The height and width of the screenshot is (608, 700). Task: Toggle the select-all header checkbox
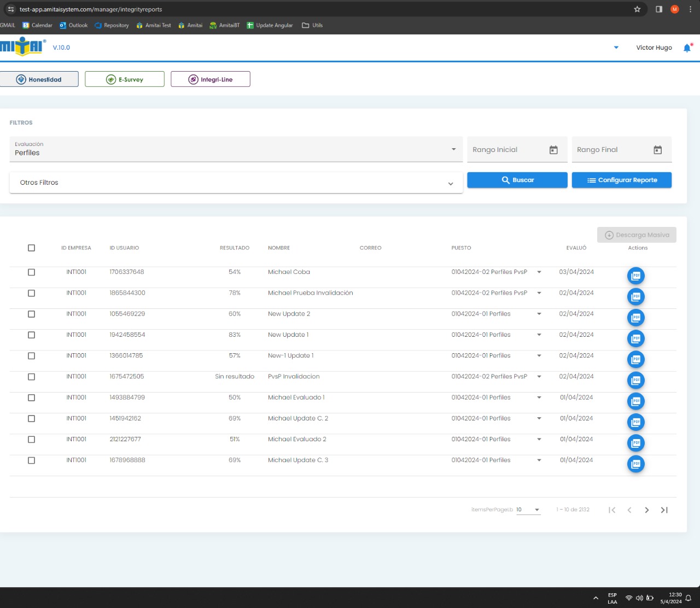click(x=31, y=248)
